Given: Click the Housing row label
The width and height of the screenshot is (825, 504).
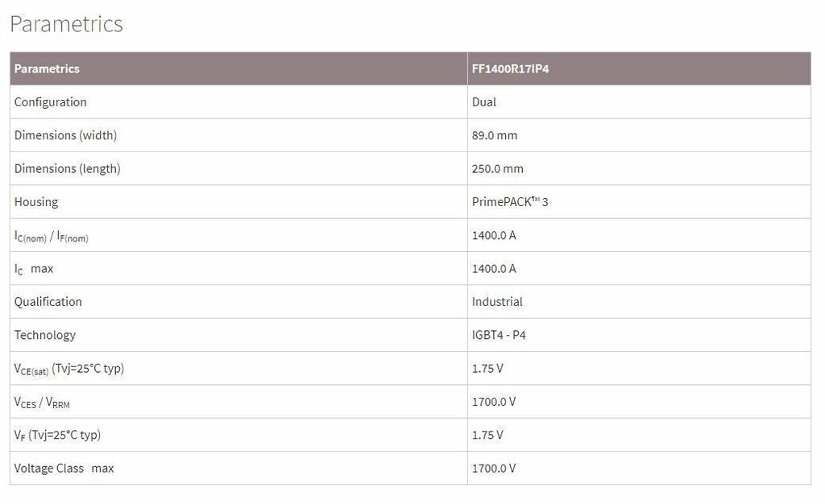Looking at the screenshot, I should tap(36, 202).
